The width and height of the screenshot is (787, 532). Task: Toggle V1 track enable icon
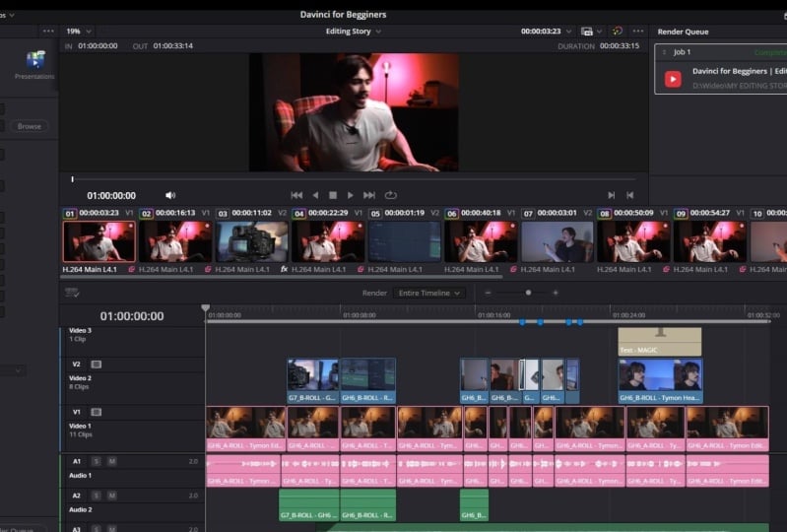pyautogui.click(x=97, y=412)
